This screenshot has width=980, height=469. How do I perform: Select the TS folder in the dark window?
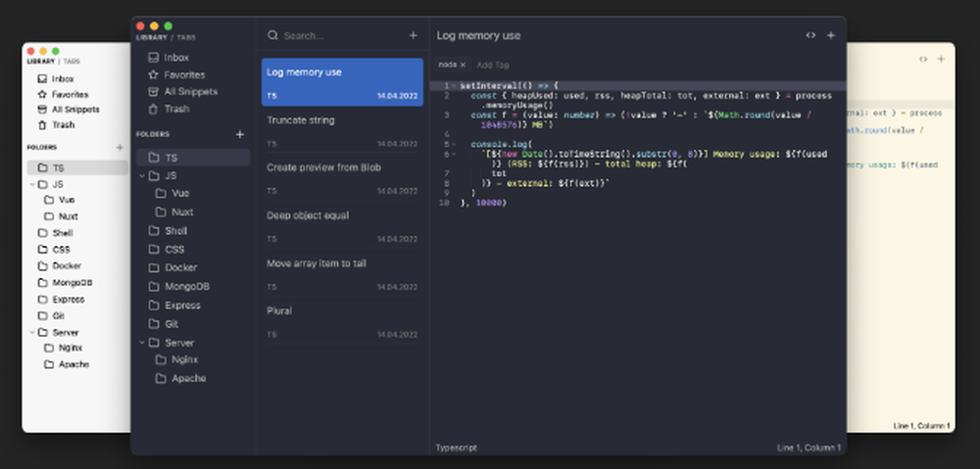[x=193, y=158]
